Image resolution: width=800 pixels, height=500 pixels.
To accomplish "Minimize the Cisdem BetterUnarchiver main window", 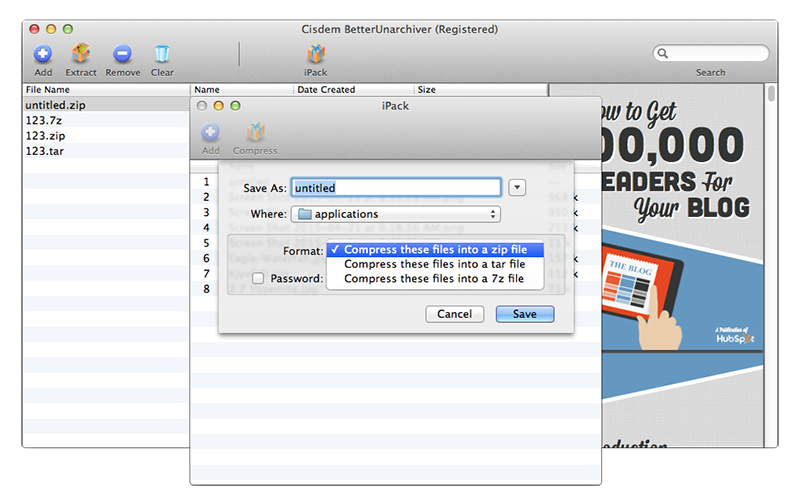I will pos(51,29).
